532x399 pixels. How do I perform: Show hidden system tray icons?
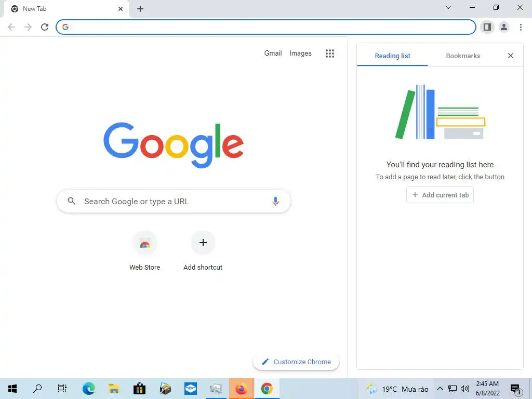pyautogui.click(x=440, y=389)
